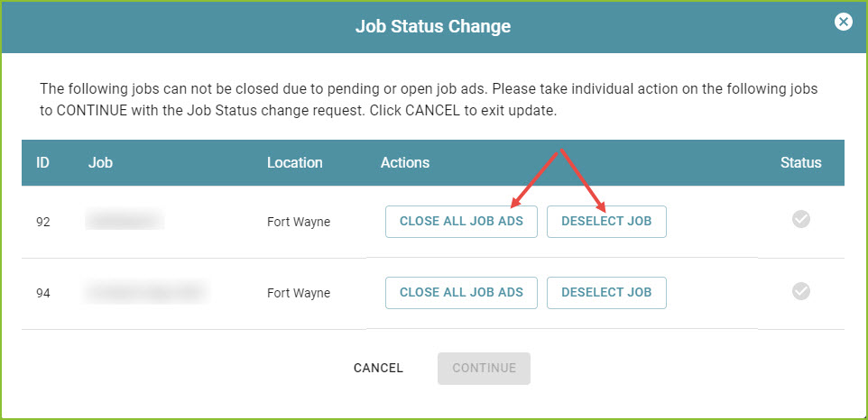Screen dimensions: 868x420
Task: Select the ID column header
Action: 42,163
